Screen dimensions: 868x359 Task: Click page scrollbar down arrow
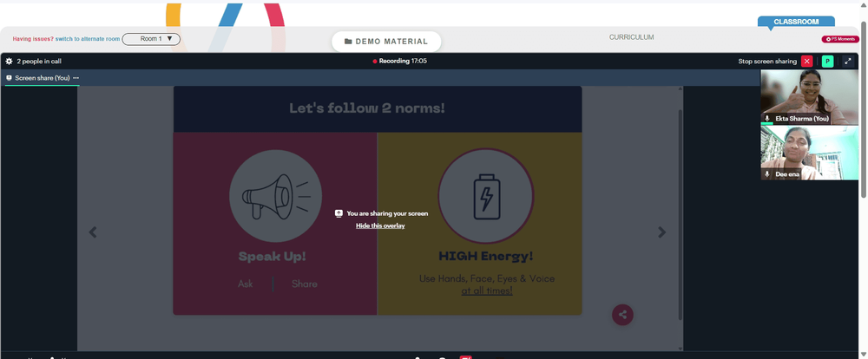[x=864, y=355]
